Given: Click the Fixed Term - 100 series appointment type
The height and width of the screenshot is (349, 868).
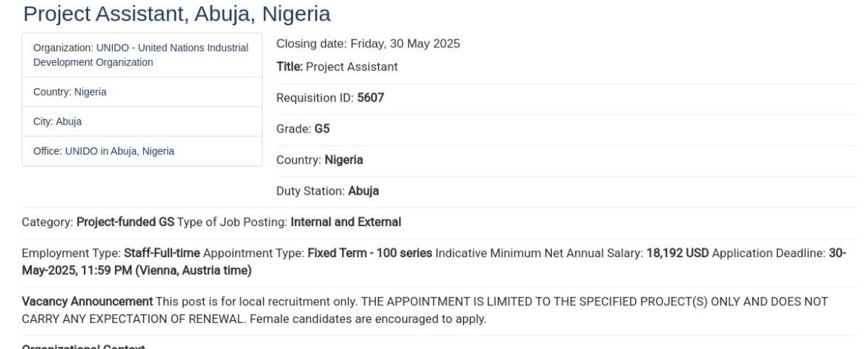Looking at the screenshot, I should [x=369, y=253].
